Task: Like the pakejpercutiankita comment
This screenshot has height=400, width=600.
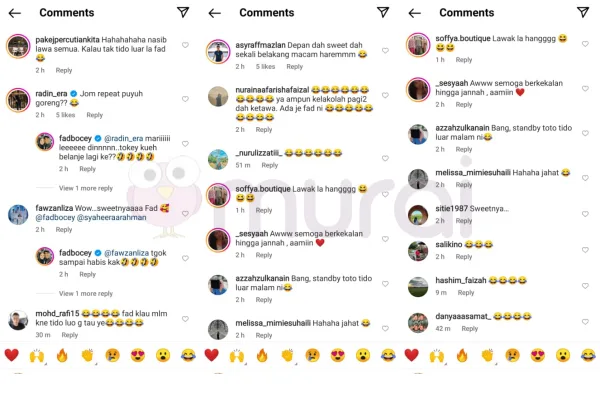Action: point(185,45)
